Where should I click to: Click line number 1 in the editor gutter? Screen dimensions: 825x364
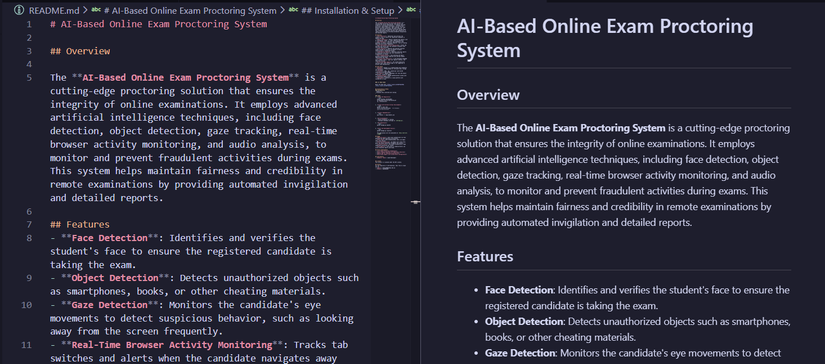click(x=29, y=24)
